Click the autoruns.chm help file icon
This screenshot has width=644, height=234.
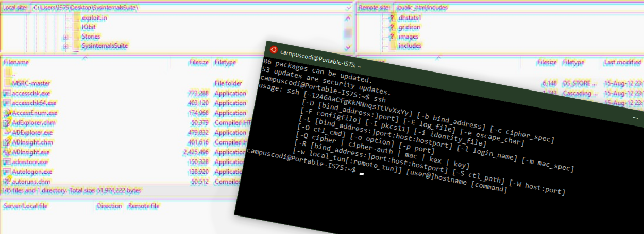(x=7, y=181)
